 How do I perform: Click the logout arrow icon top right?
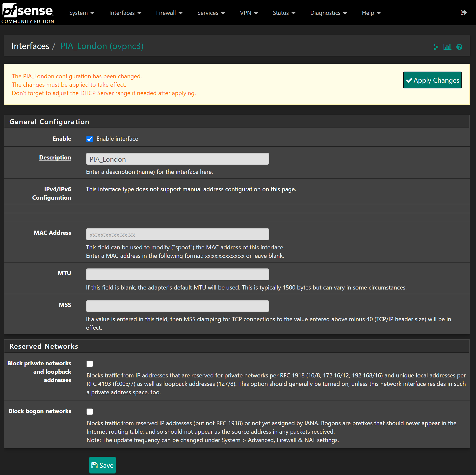pyautogui.click(x=464, y=13)
